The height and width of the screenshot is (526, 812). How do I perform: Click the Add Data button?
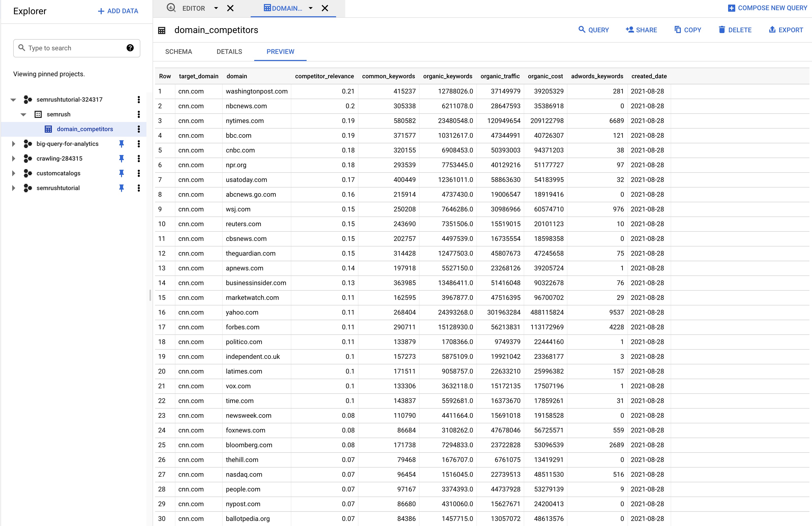(x=118, y=11)
